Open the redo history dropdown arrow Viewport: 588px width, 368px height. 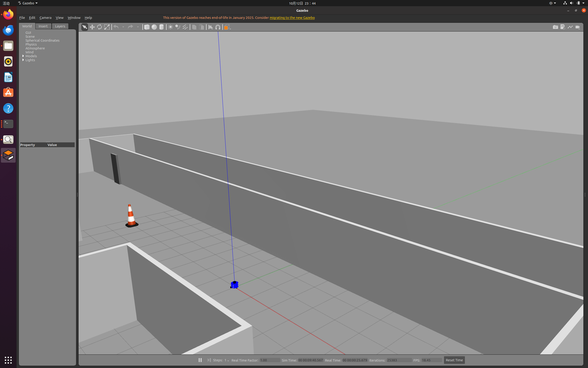click(x=138, y=27)
